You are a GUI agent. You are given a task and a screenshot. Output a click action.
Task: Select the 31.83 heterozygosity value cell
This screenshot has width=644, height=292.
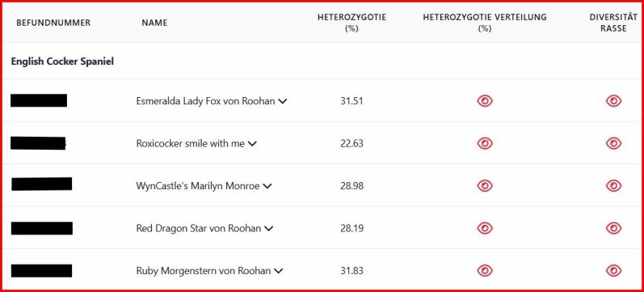click(351, 271)
